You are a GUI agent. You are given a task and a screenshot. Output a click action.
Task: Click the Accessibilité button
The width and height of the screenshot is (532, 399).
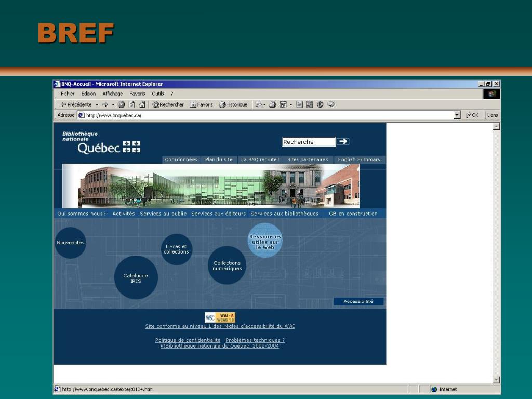click(358, 301)
